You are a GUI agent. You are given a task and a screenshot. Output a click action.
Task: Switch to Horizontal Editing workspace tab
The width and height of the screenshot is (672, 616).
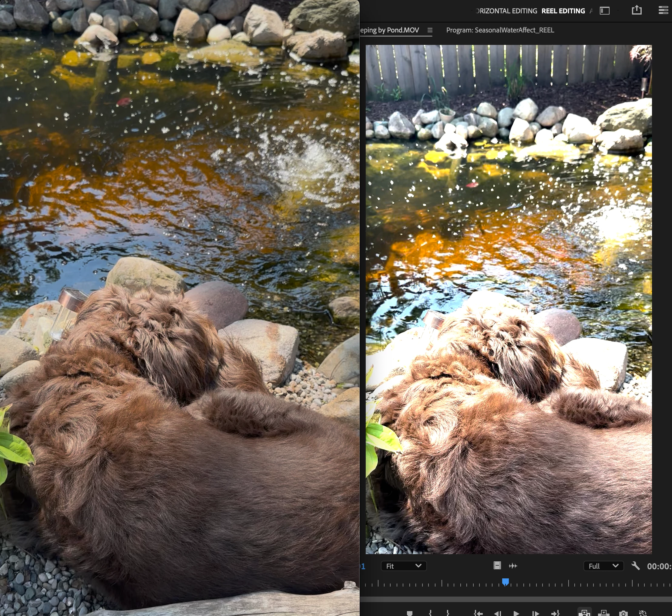(506, 11)
